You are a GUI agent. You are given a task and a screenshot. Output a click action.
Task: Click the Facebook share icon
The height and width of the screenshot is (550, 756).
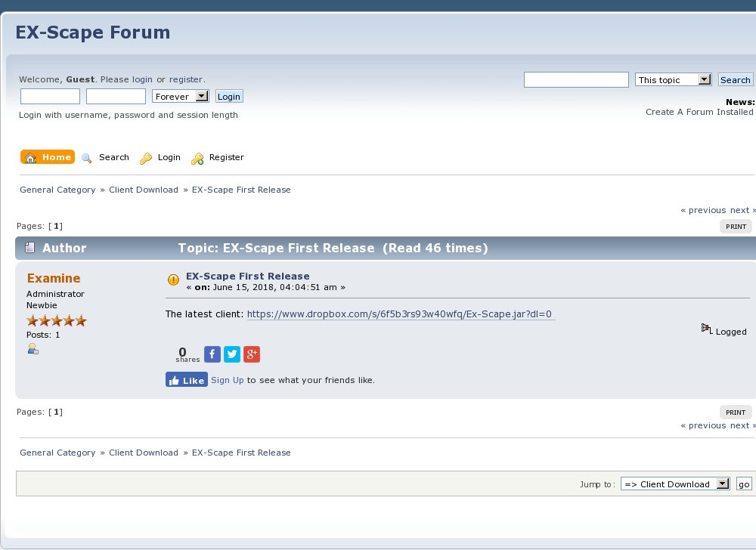(212, 354)
